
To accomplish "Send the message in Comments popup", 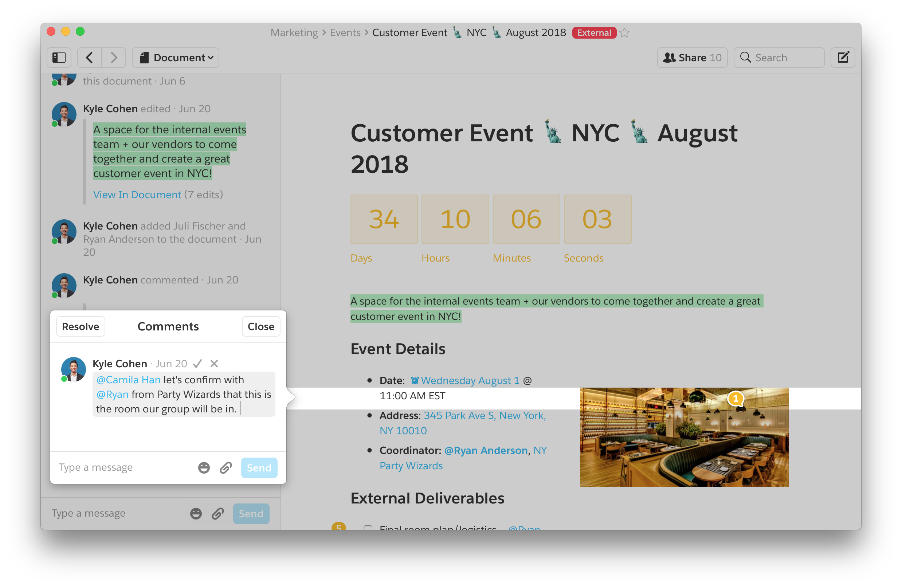I will pyautogui.click(x=259, y=468).
